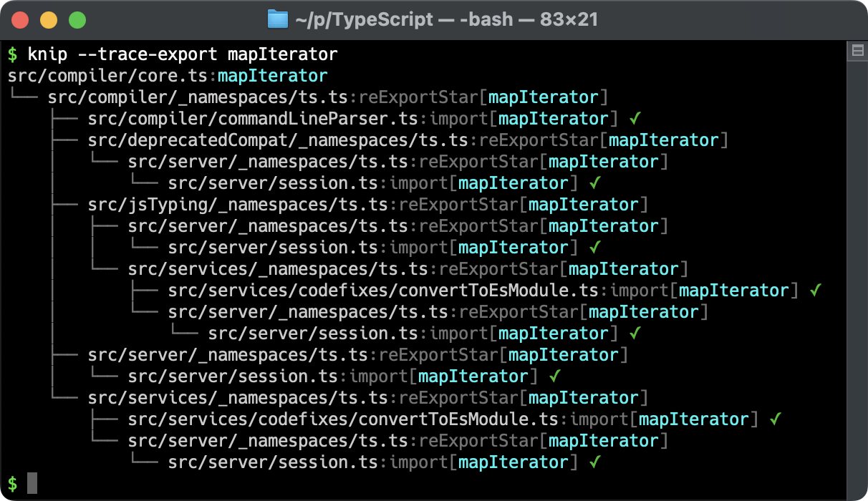Expand the src/compiler/_namespaces/ts.ts tree branch
Image resolution: width=868 pixels, height=501 pixels.
pyautogui.click(x=215, y=97)
